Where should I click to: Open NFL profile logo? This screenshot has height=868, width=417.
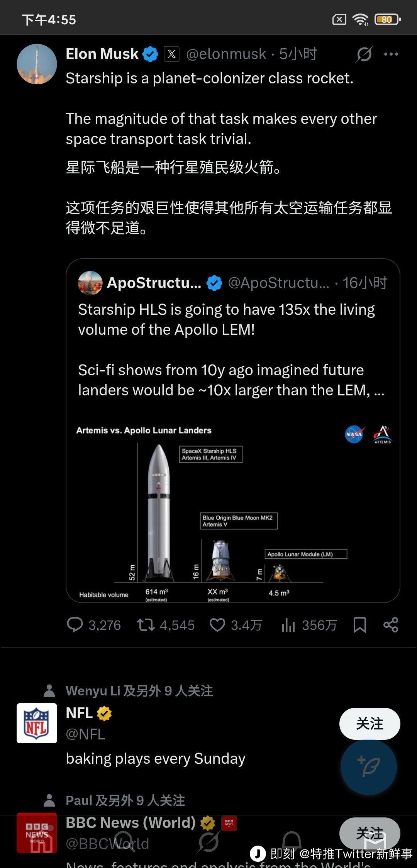(37, 723)
